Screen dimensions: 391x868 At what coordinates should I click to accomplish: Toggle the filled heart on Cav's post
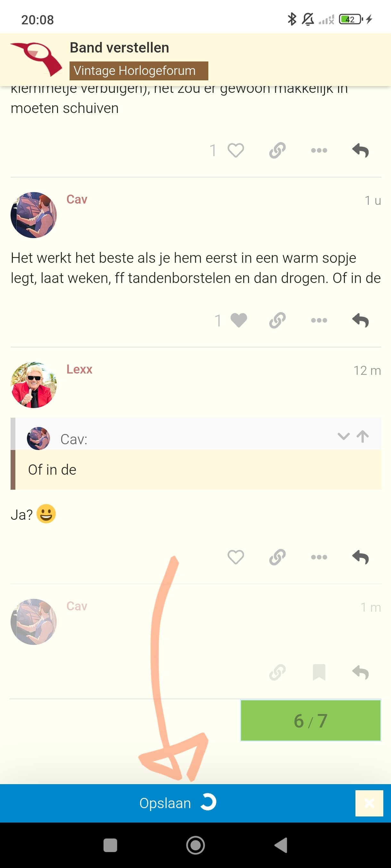(238, 320)
